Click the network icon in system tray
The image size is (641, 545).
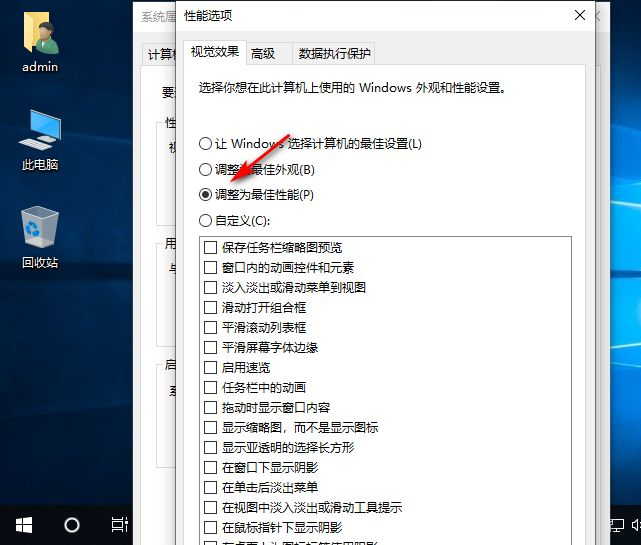pyautogui.click(x=616, y=525)
